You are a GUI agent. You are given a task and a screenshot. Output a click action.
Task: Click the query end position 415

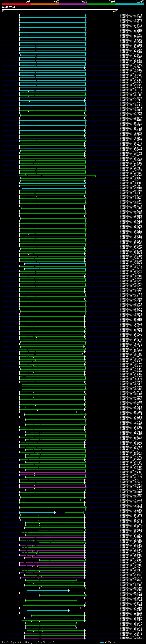click(115, 11)
